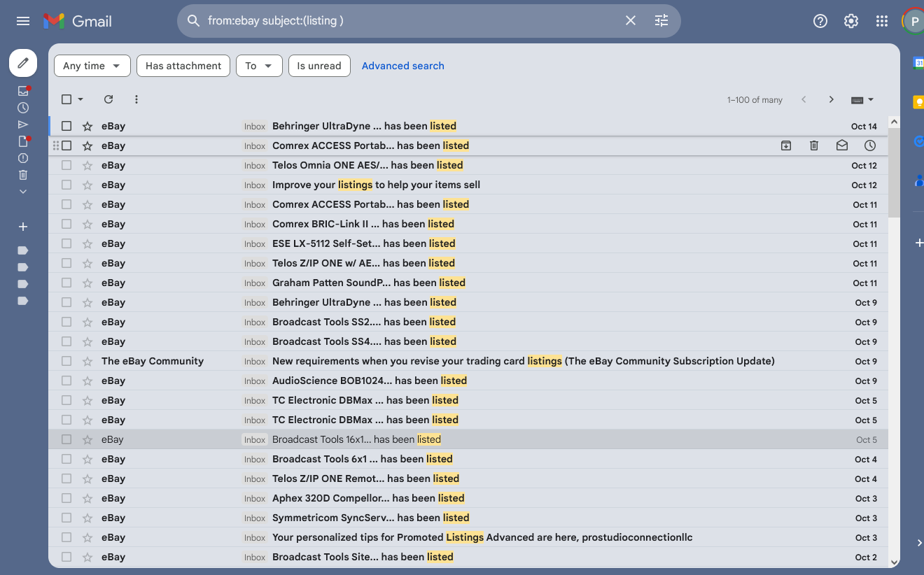Open the select-all dropdown arrow

[80, 99]
